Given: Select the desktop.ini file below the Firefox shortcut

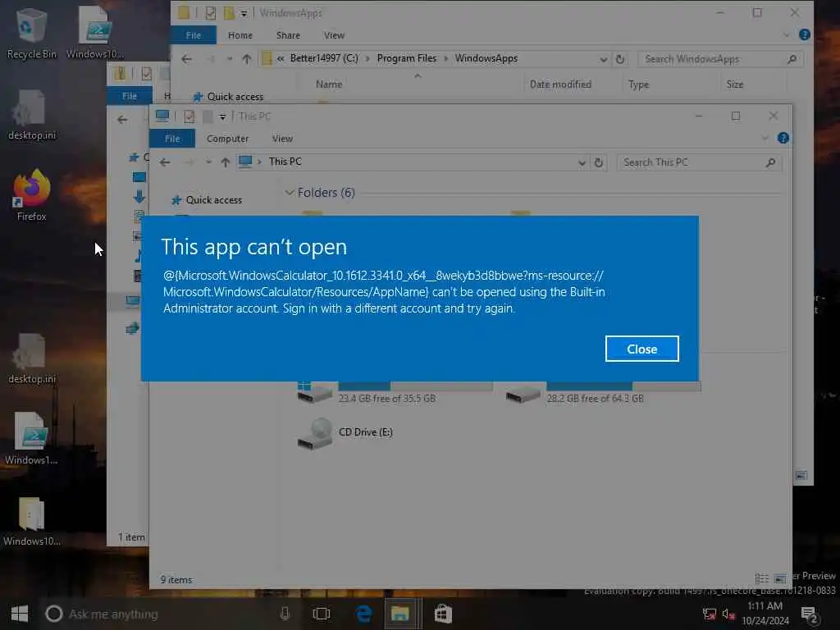Looking at the screenshot, I should tap(32, 358).
